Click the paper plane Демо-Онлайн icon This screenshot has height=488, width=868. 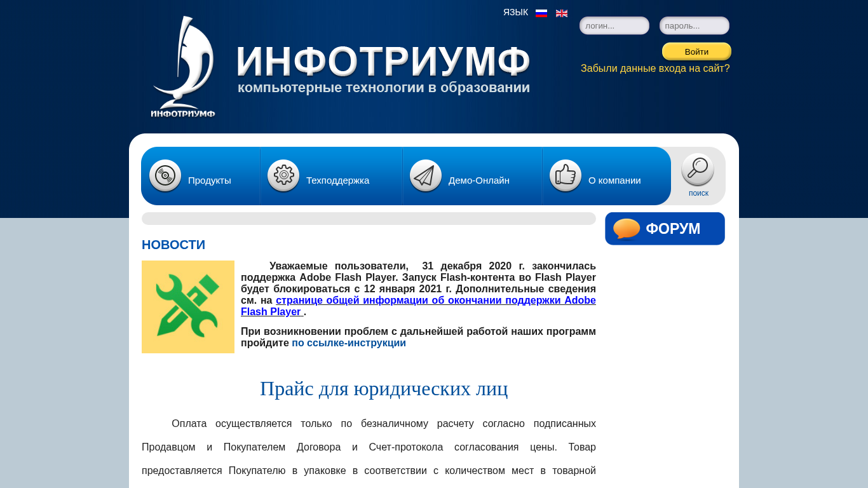point(426,175)
